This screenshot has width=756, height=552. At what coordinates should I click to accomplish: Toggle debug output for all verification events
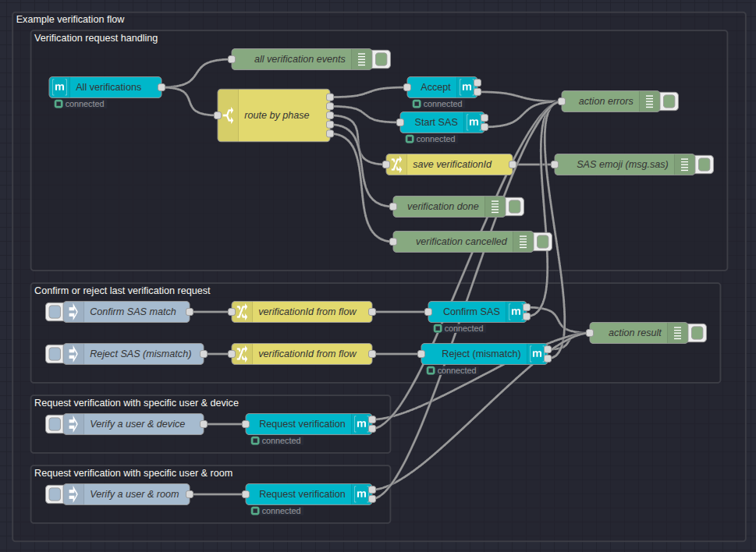382,59
